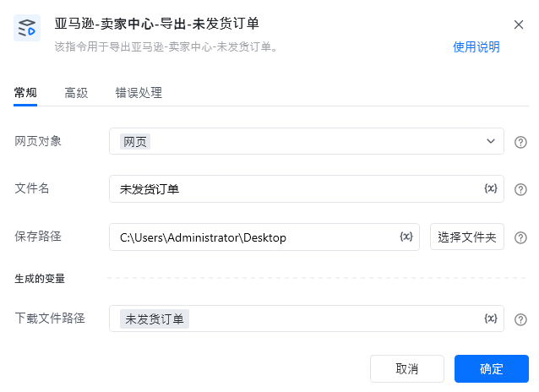Click the 保存路径 input field
Image resolution: width=539 pixels, height=392 pixels.
(x=264, y=237)
